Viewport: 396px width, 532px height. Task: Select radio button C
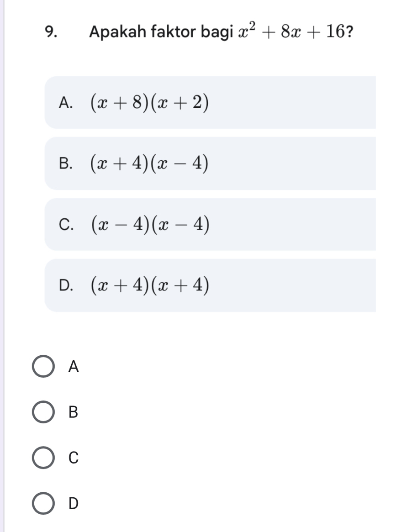pyautogui.click(x=43, y=457)
